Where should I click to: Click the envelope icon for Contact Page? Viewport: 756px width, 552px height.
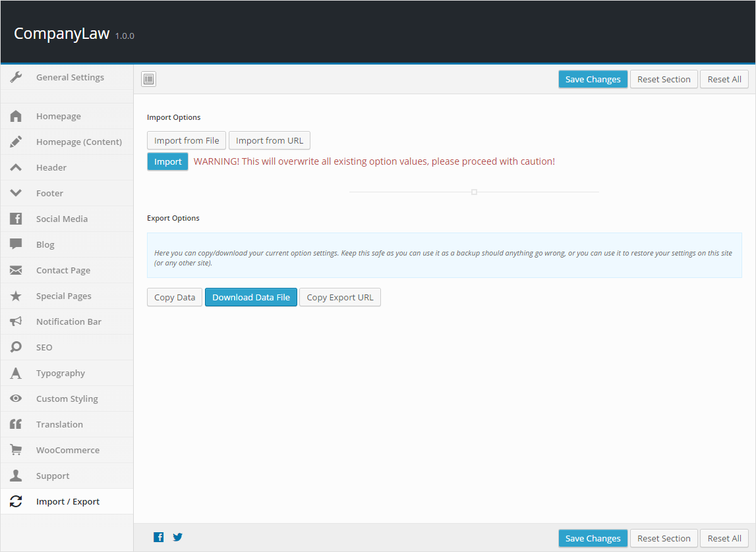click(x=16, y=270)
